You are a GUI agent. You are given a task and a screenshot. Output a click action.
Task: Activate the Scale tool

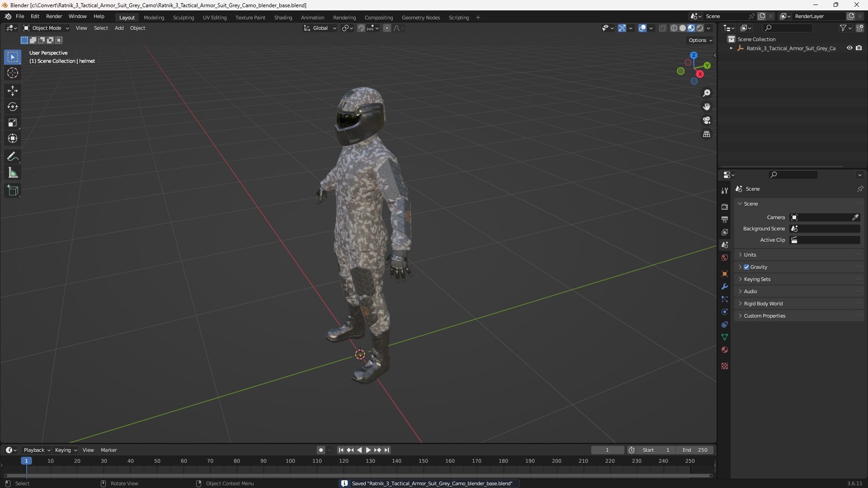point(13,122)
